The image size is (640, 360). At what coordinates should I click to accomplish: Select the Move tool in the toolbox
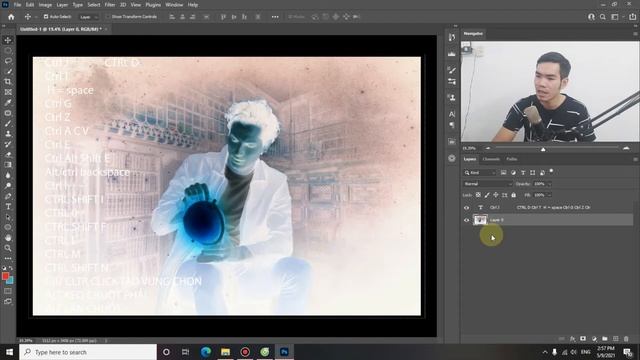[x=8, y=40]
